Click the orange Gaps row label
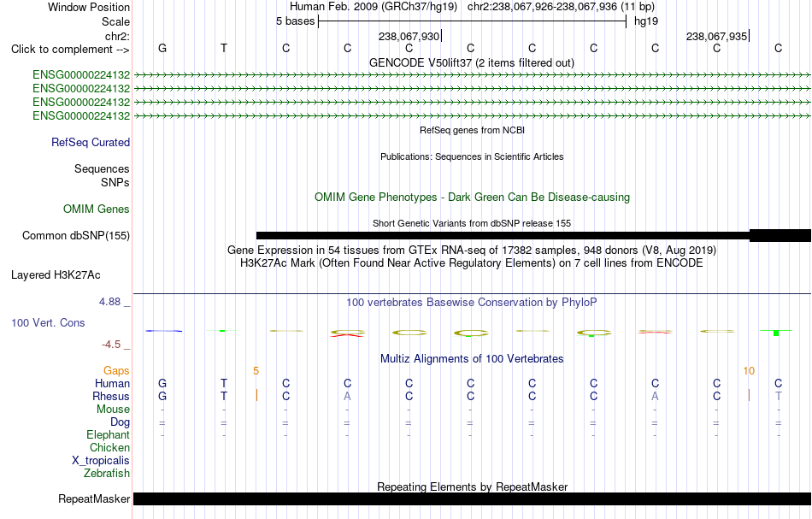 116,370
